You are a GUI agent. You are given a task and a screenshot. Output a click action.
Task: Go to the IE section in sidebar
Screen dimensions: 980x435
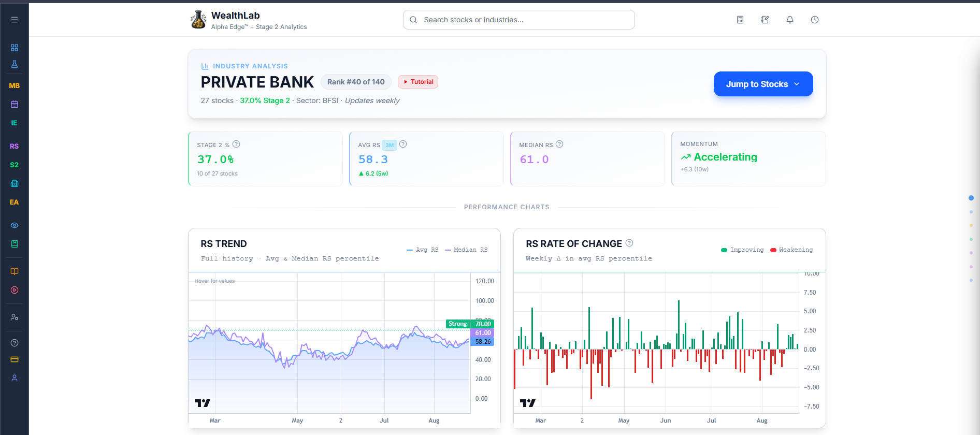pos(15,123)
